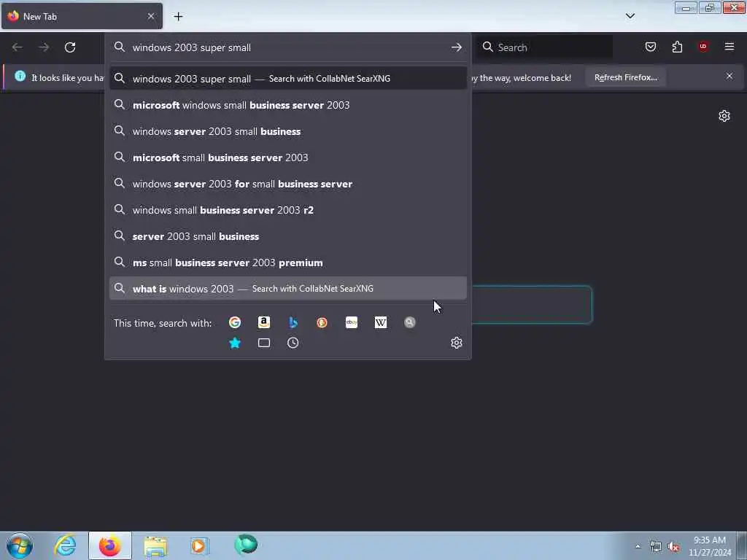The image size is (747, 560).
Task: Choose windows small business server 2003 r2
Action: (287, 209)
